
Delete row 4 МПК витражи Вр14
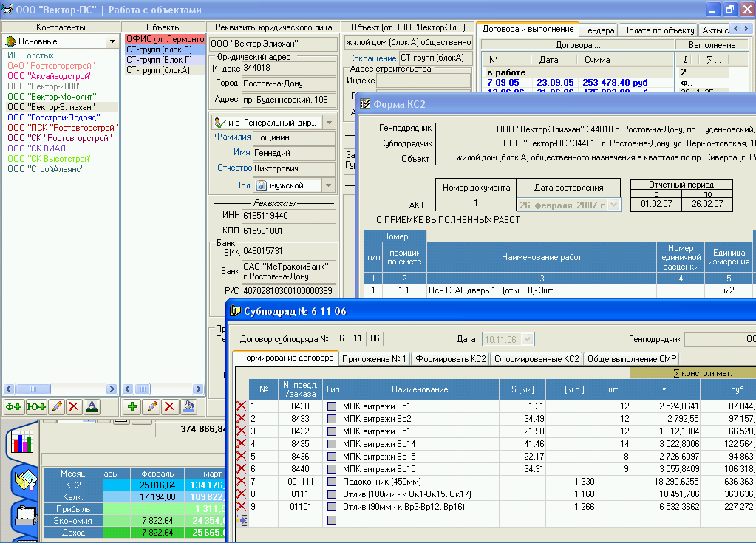(241, 444)
